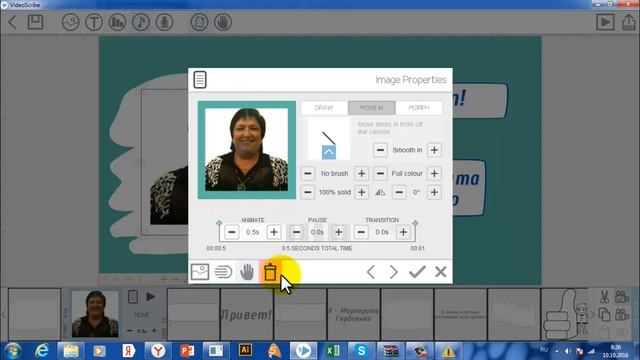The height and width of the screenshot is (360, 640).
Task: Open Excel from the taskbar
Action: (332, 351)
